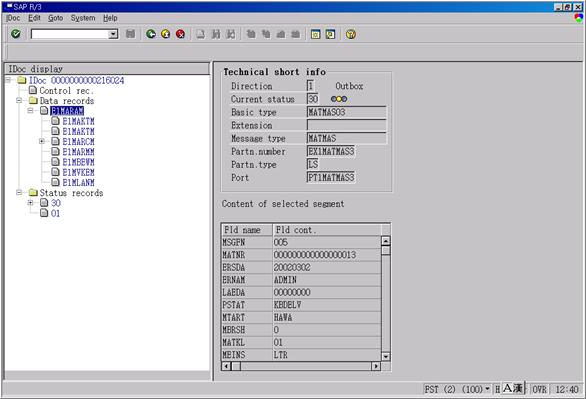
Task: Click the Basic type field MATMAS03
Action: (x=346, y=112)
